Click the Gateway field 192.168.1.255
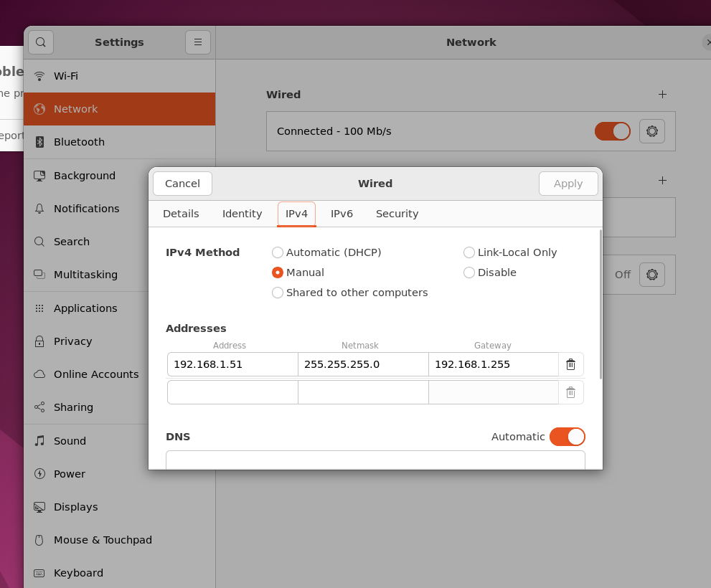 coord(494,364)
